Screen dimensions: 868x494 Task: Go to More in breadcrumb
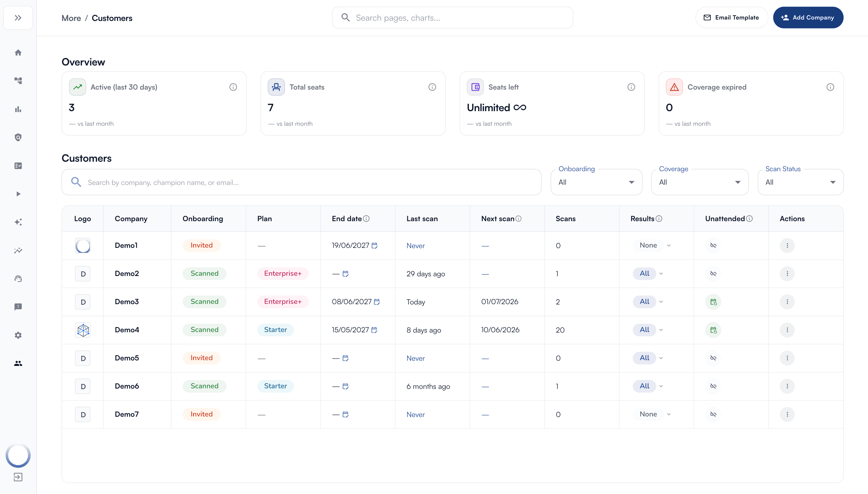[71, 18]
